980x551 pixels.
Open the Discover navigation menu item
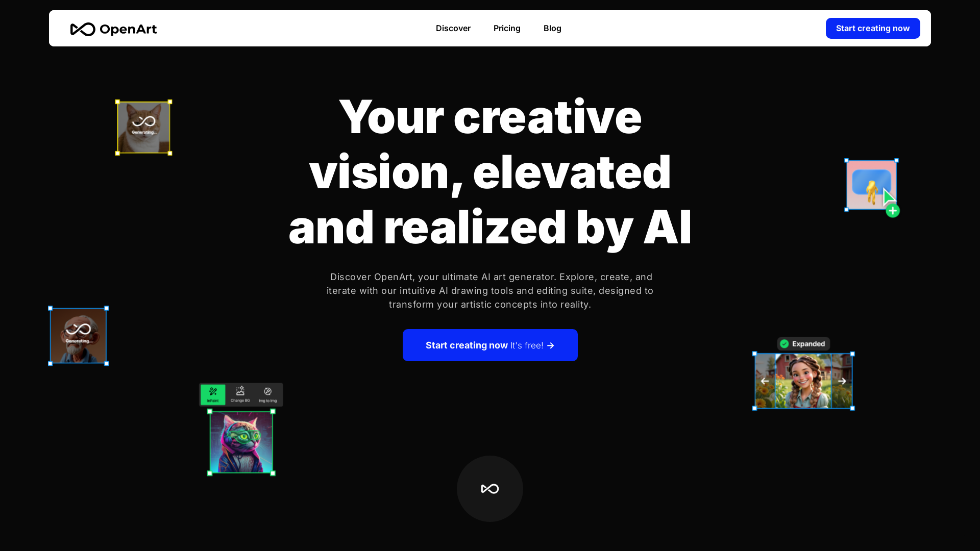coord(453,28)
